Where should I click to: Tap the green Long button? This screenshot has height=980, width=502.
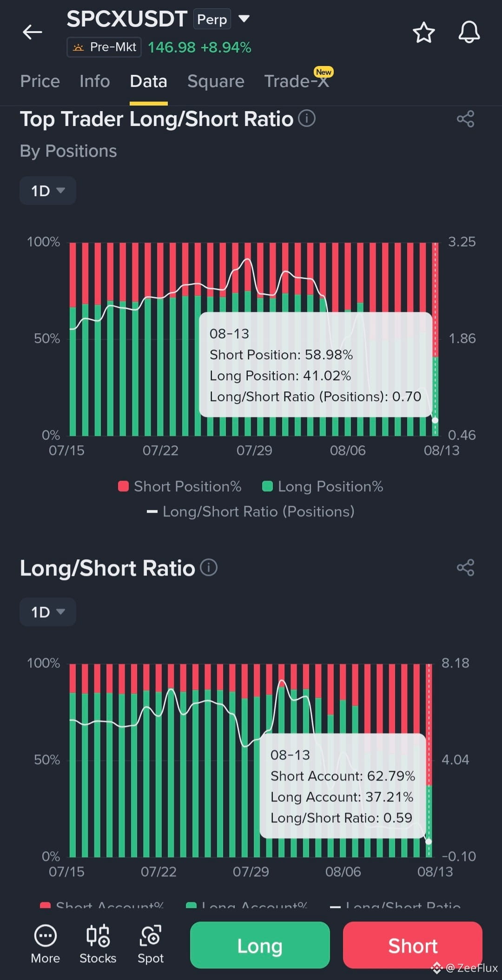pyautogui.click(x=260, y=945)
